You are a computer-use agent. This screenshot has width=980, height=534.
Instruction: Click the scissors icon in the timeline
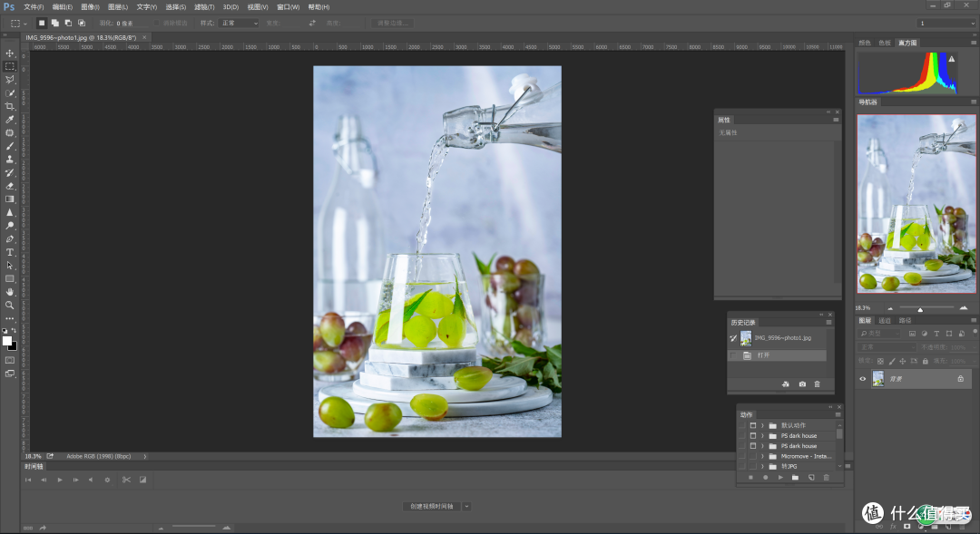pos(126,480)
